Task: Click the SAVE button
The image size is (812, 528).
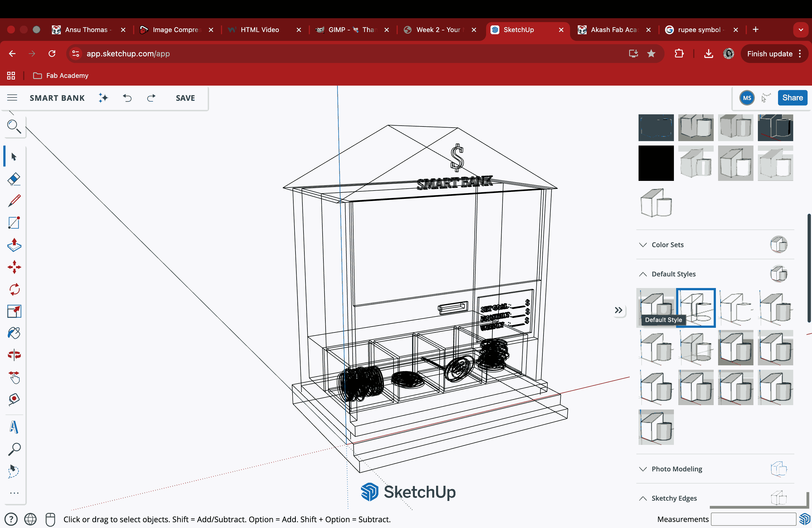Action: tap(185, 98)
